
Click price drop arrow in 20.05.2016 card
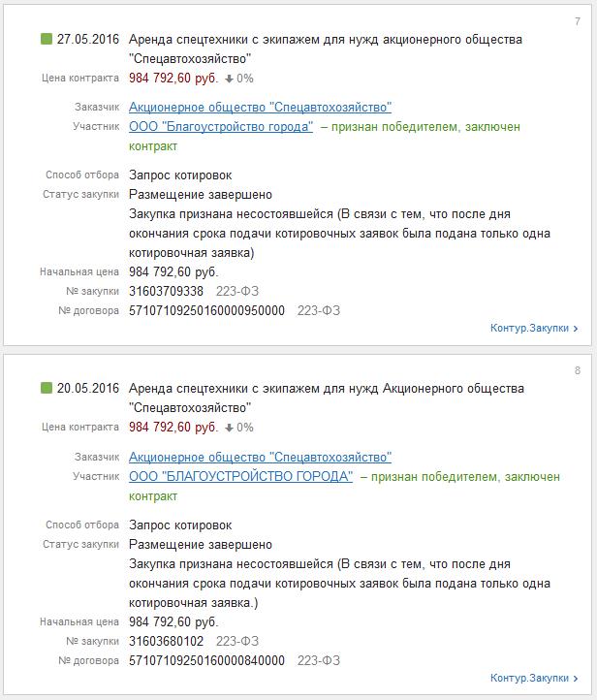pyautogui.click(x=230, y=428)
